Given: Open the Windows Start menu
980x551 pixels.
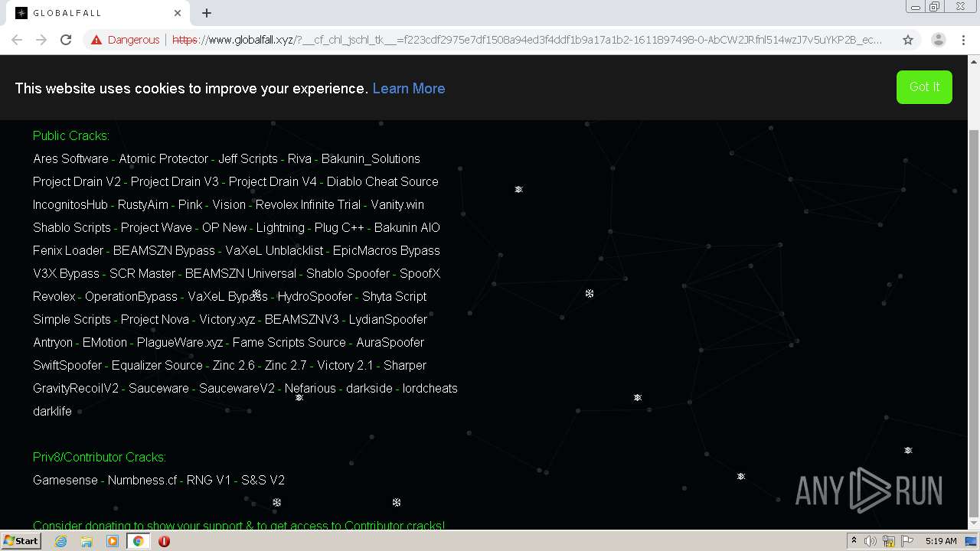Looking at the screenshot, I should (x=21, y=541).
